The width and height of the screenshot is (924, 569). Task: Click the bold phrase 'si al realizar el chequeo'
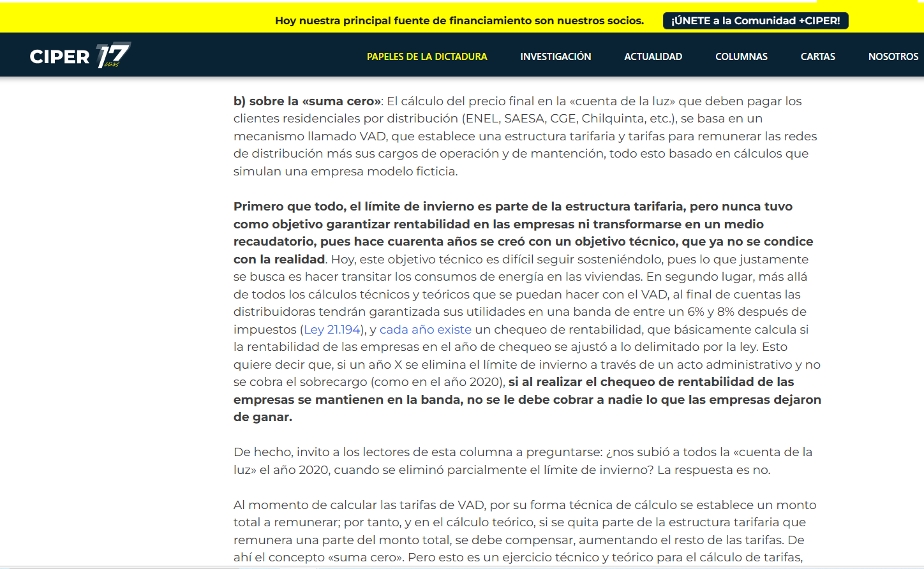click(527, 399)
